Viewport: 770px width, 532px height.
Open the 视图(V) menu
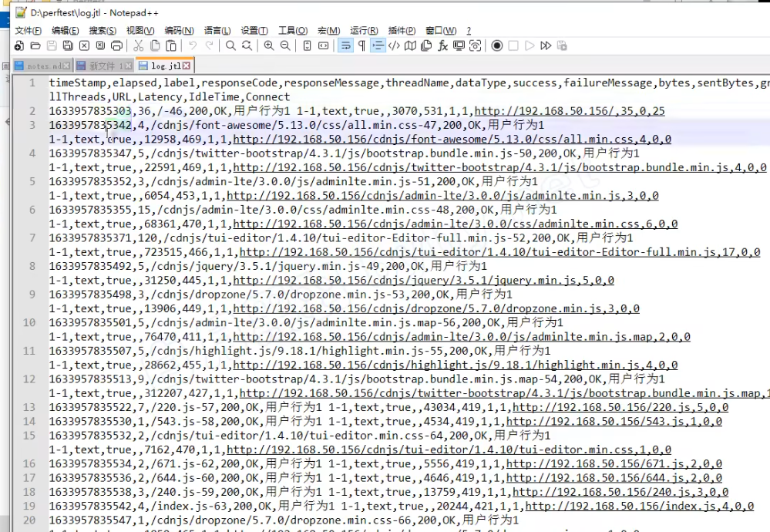(140, 31)
